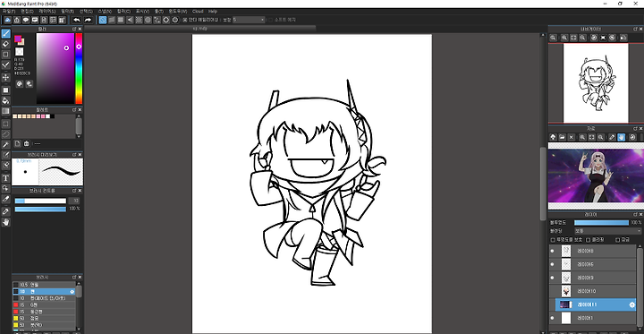The width and height of the screenshot is (644, 334).
Task: Enable the vanishing point snap icon
Action: tap(130, 20)
